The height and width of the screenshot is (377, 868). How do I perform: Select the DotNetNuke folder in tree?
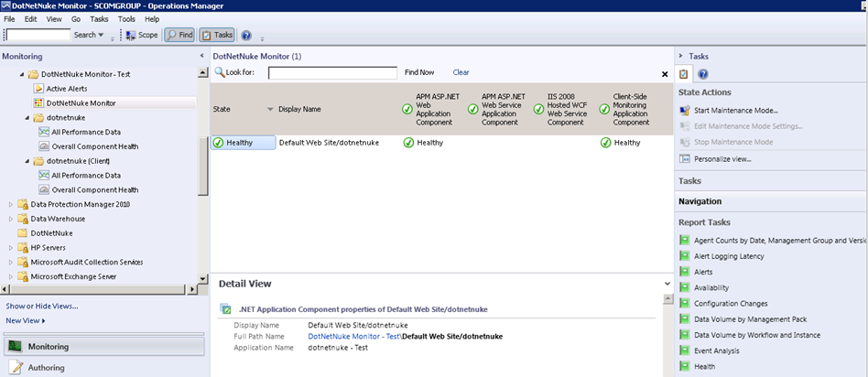(x=51, y=233)
